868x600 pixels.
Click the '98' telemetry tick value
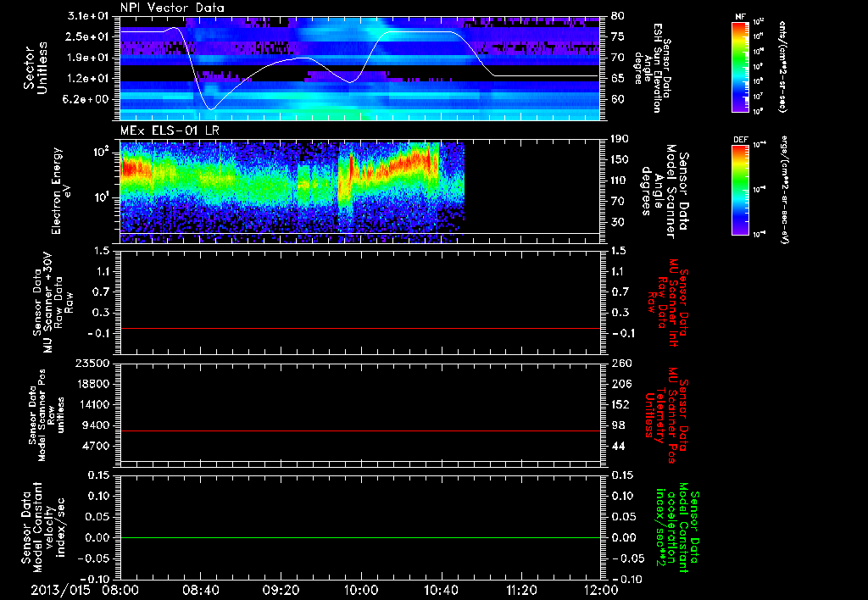617,425
